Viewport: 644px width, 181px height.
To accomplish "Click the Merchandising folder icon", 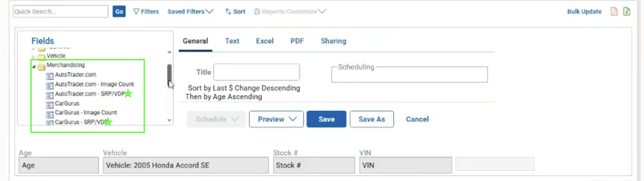I will click(41, 67).
